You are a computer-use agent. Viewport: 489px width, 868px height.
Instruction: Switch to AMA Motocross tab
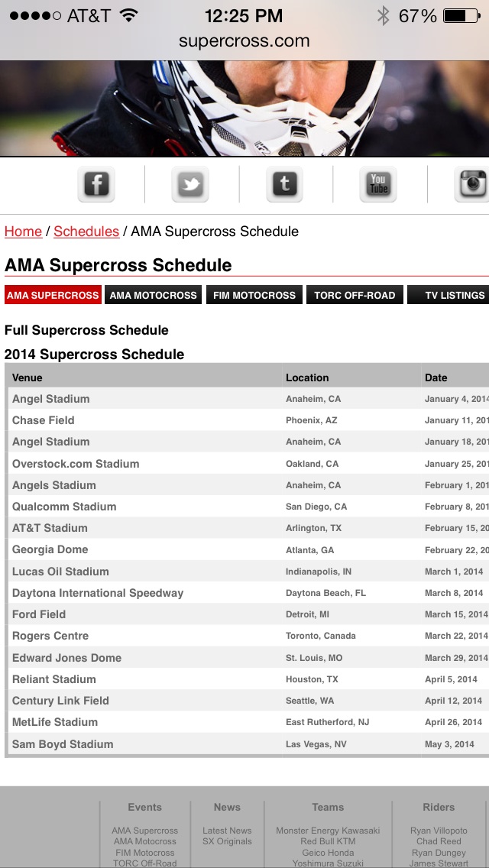[x=154, y=295]
